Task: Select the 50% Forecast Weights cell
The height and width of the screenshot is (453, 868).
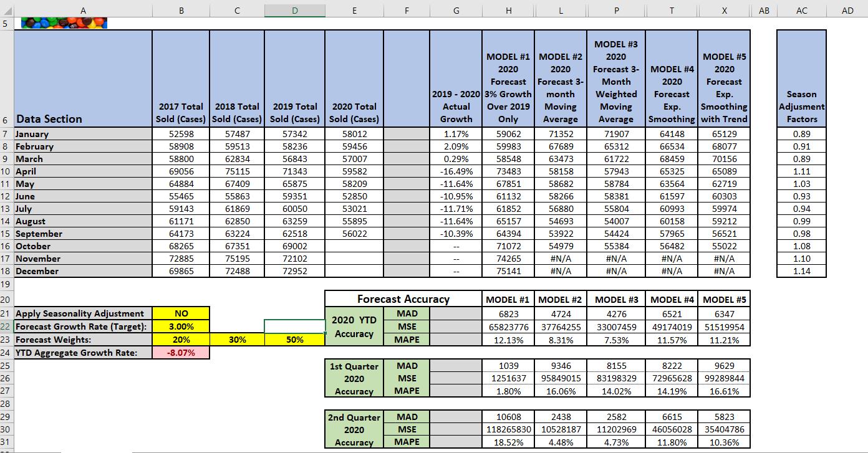Action: click(294, 339)
